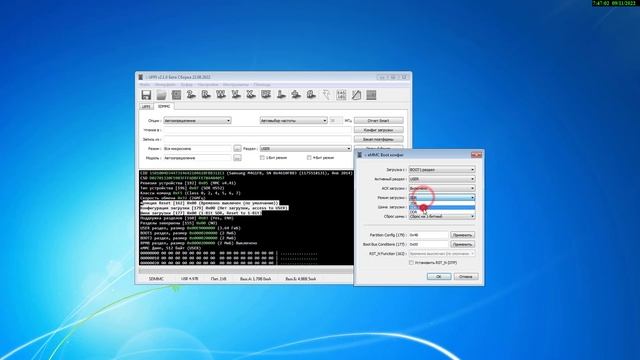Viewport: 640px width, 360px height.
Task: Click the horizontal scrollbar under the log
Action: pos(246,270)
